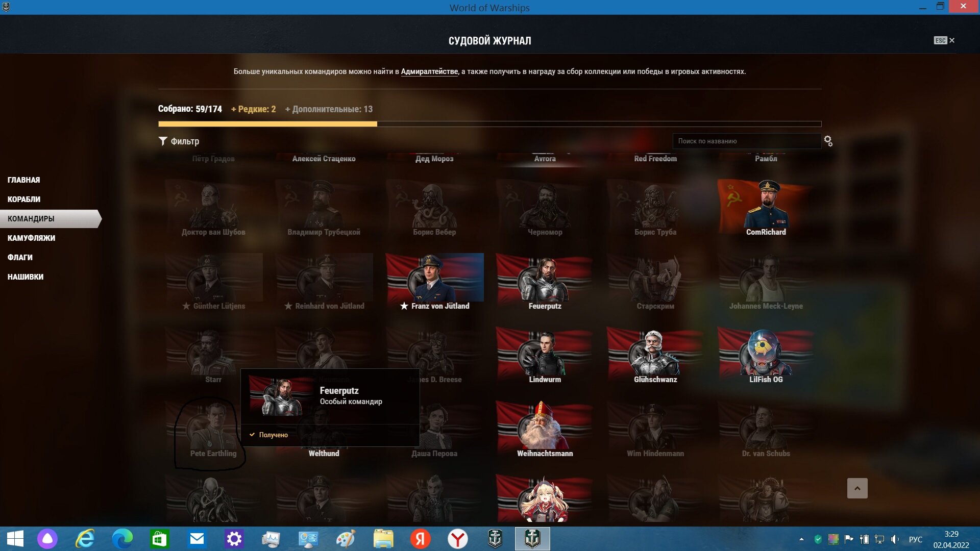Open the Фильтр filter funnel icon
This screenshot has width=980, height=551.
pyautogui.click(x=163, y=141)
